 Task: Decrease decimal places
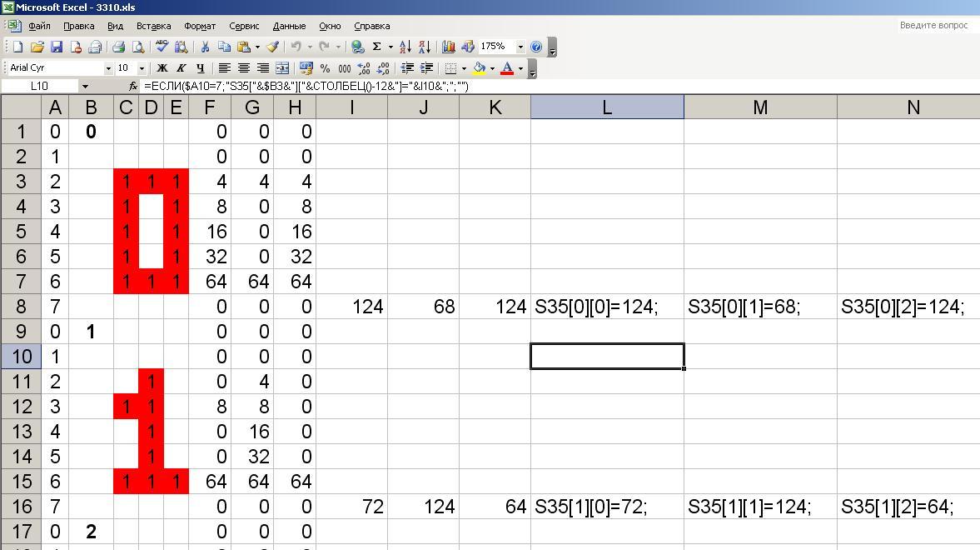(x=383, y=68)
